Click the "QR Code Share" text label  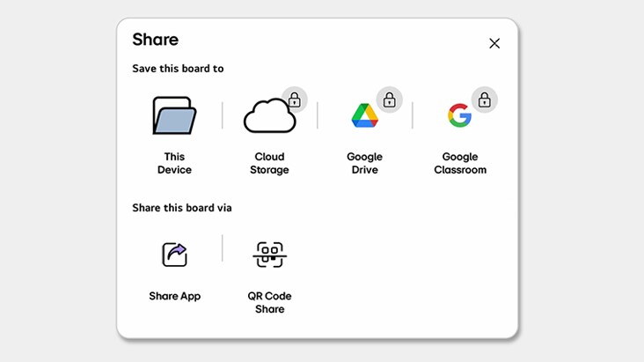pos(269,302)
